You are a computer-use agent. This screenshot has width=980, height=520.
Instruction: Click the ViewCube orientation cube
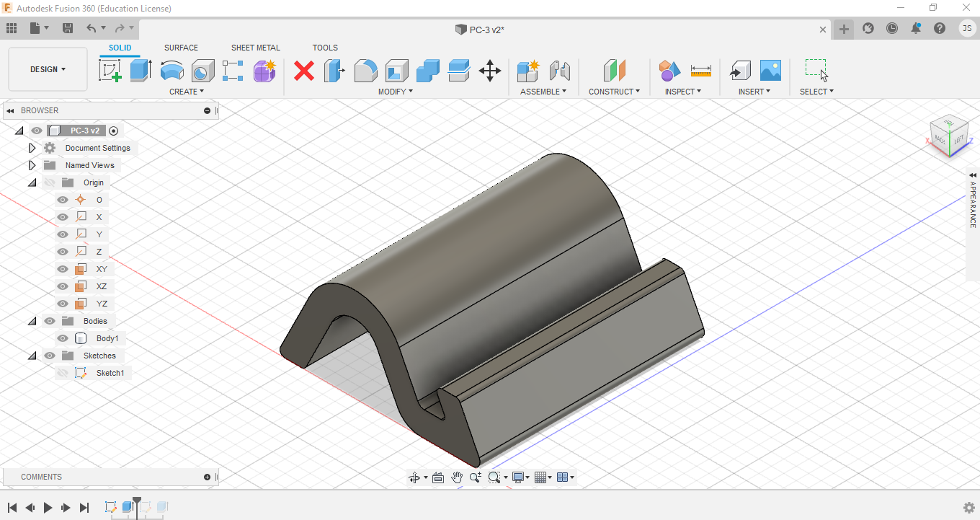pyautogui.click(x=950, y=136)
